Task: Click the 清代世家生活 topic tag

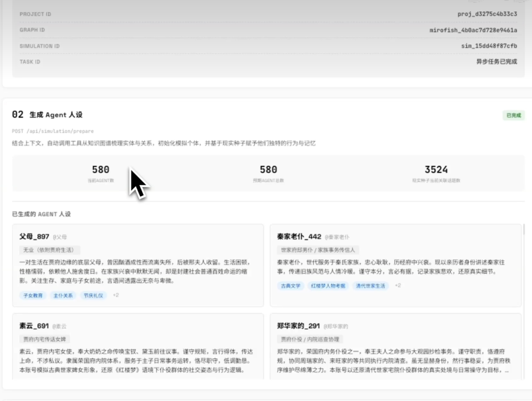Action: coord(370,286)
